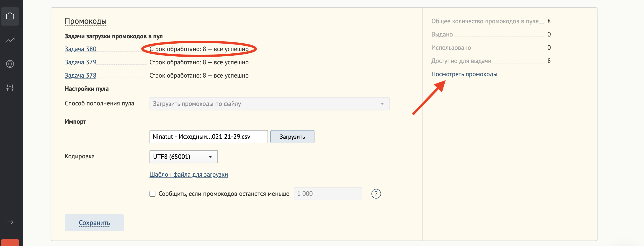Open the Задача 379 link
644x246 pixels.
(80, 62)
